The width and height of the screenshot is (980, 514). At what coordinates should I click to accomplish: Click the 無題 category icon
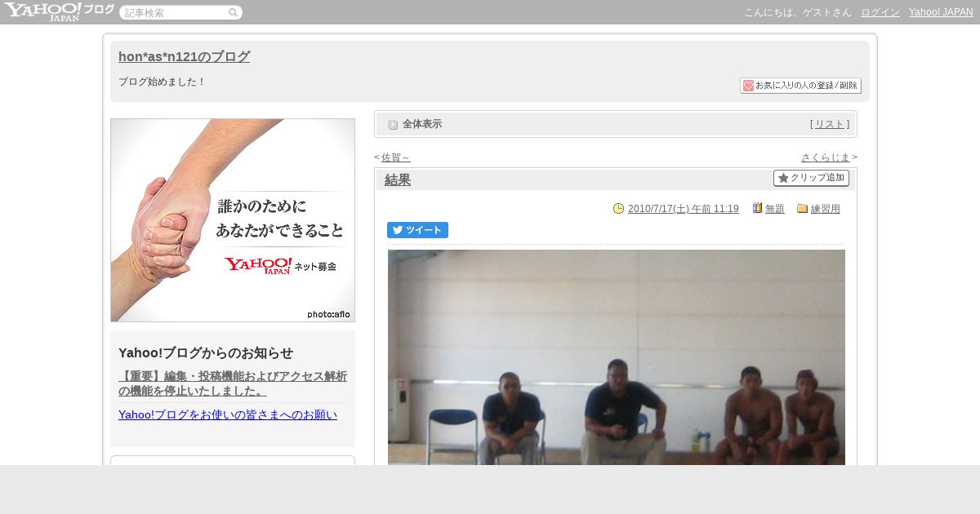757,208
